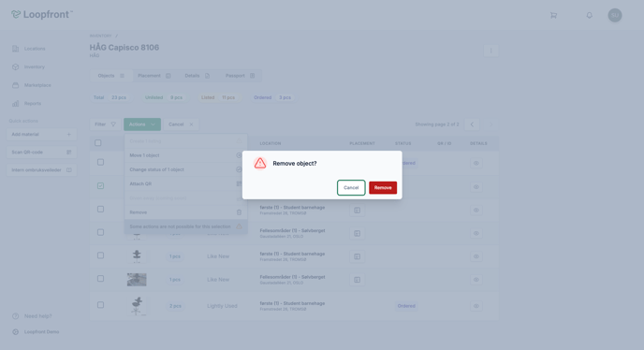Go to Locations in sidebar

pyautogui.click(x=29, y=49)
